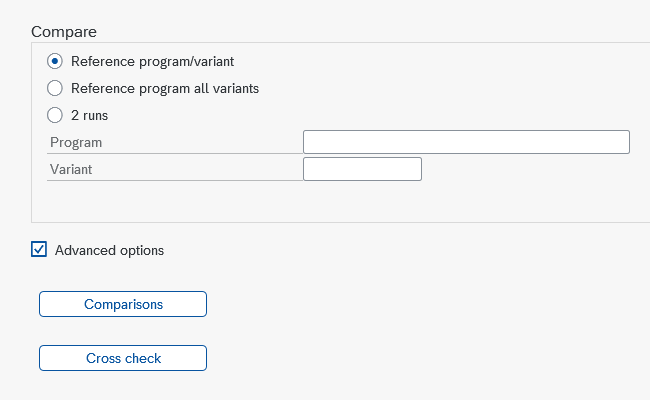Click the Program field label

pyautogui.click(x=76, y=143)
